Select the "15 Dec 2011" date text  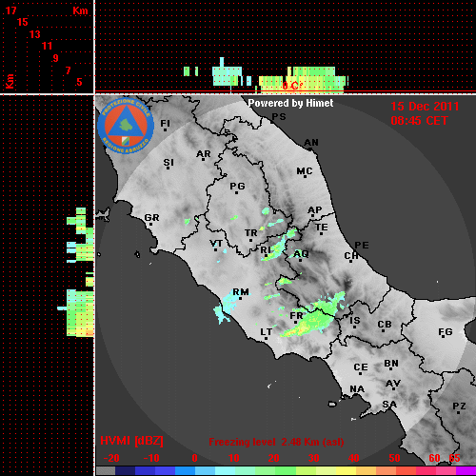425,107
